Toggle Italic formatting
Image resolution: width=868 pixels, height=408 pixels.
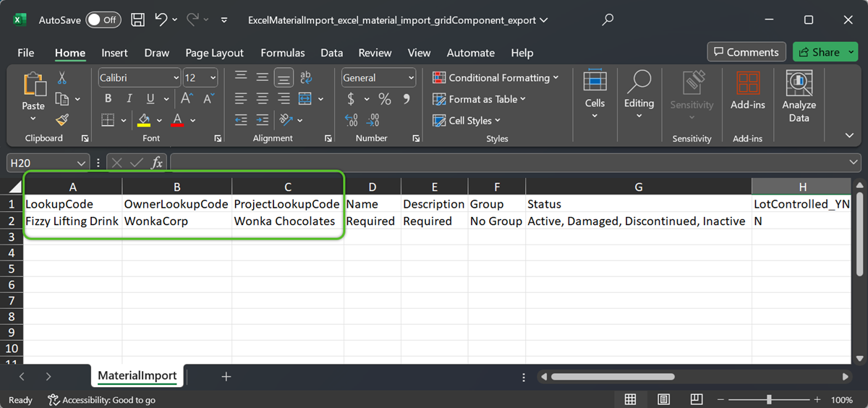coord(129,99)
